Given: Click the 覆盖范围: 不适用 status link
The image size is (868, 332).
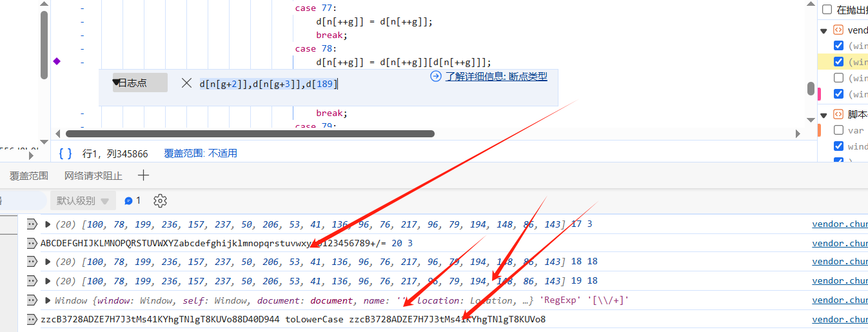Looking at the screenshot, I should coord(201,153).
